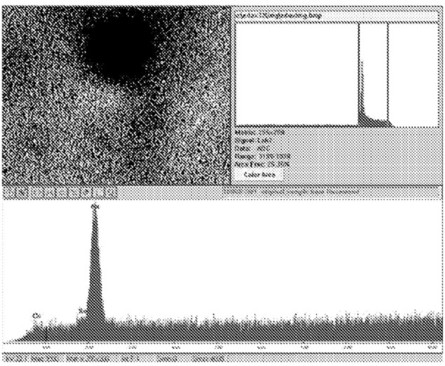Click the bitmap file path field
Image resolution: width=445 pixels, height=366 pixels.
point(336,15)
